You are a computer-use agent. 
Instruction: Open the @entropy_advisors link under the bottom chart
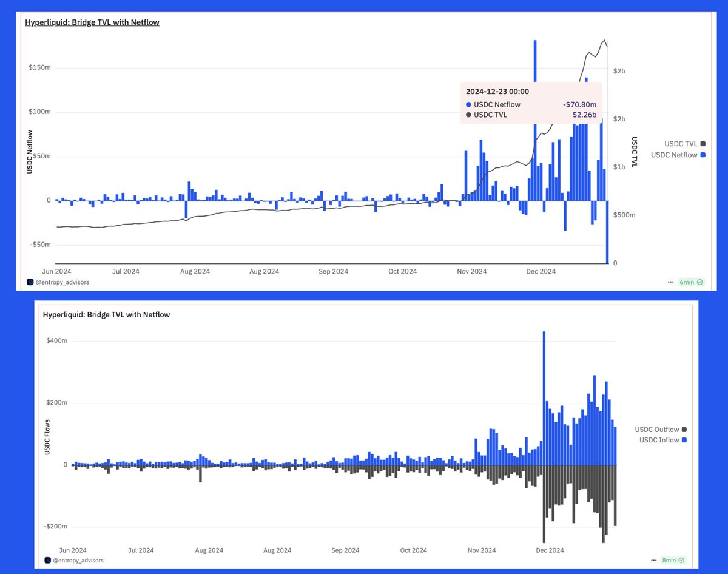point(78,560)
